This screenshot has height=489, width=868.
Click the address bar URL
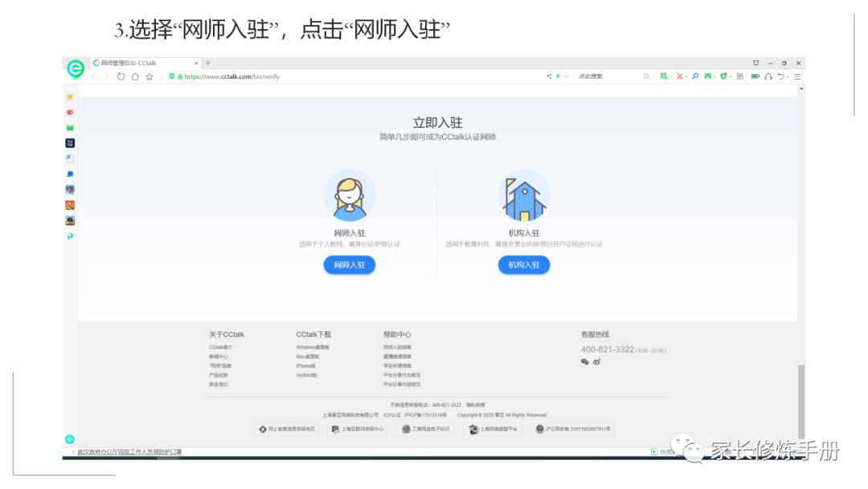click(232, 76)
